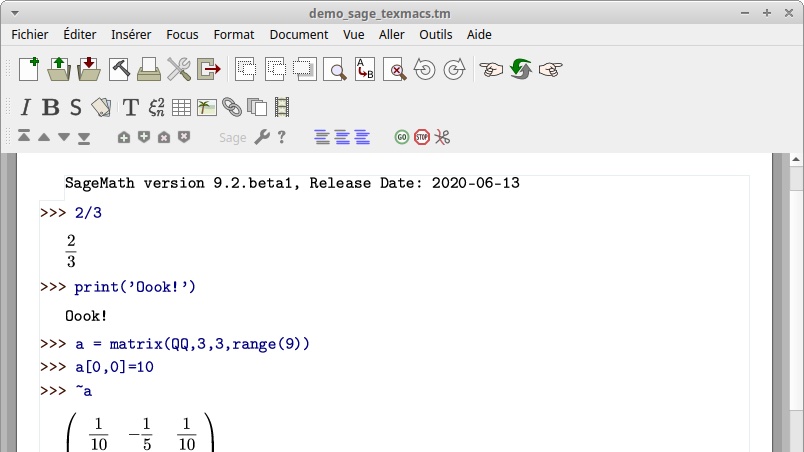The image size is (804, 452).
Task: Remove the field above with the x-up icon
Action: tap(164, 137)
